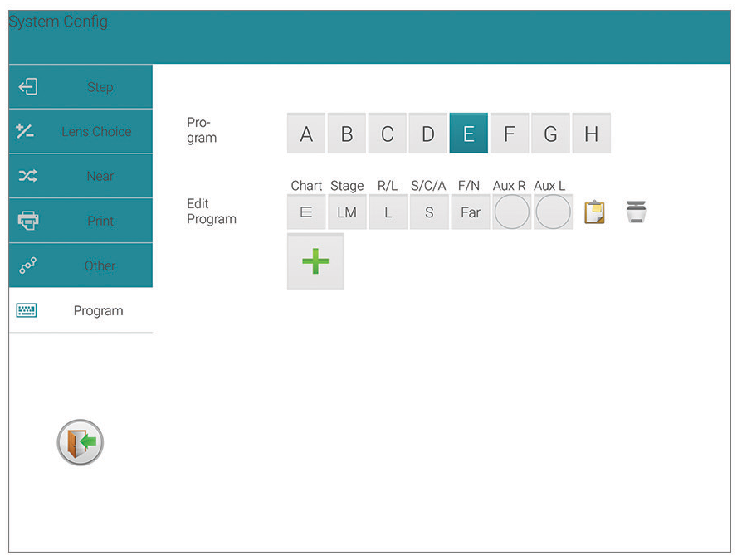Change the Stage value LM
Image resolution: width=742 pixels, height=560 pixels.
point(347,212)
